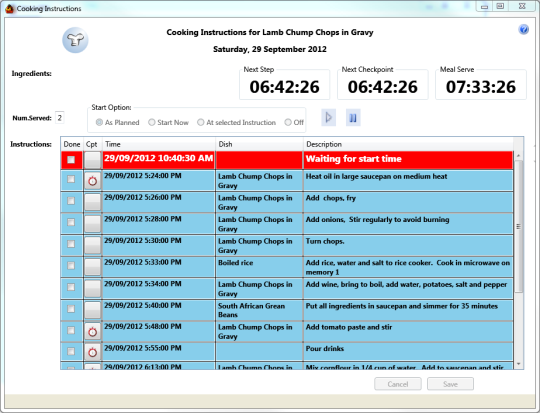Check Done box for green beans row
This screenshot has width=540, height=413.
pos(71,309)
